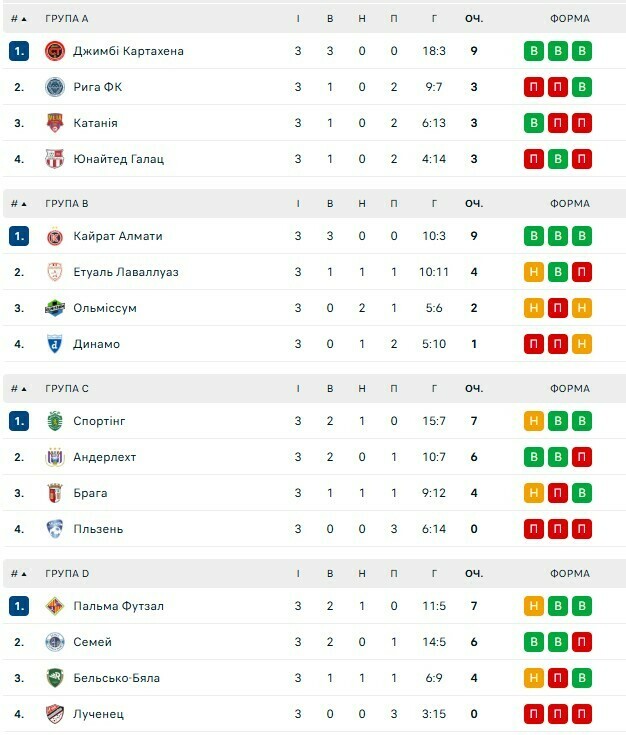Toggle sort arrow in Група D header
Screen dimensions: 626x735
click(x=24, y=574)
